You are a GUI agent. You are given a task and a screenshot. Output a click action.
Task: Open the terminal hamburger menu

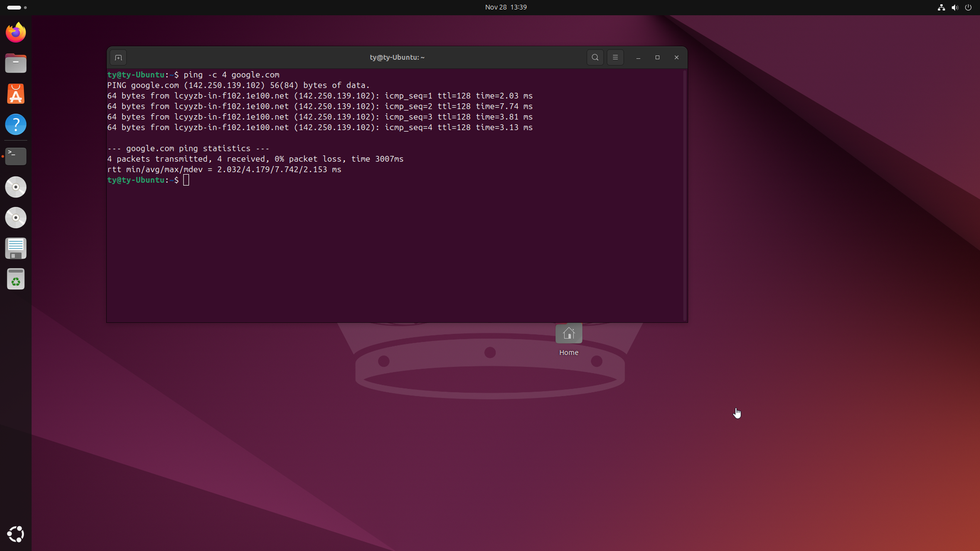click(x=615, y=57)
